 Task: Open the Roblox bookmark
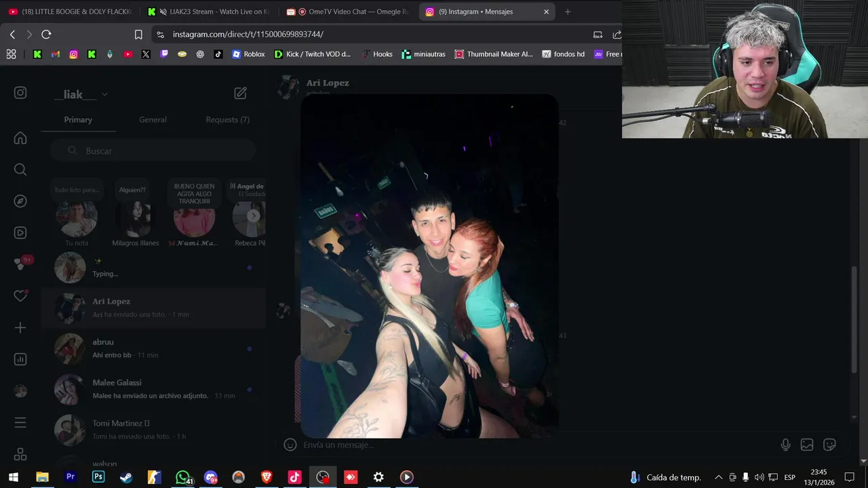pos(248,54)
